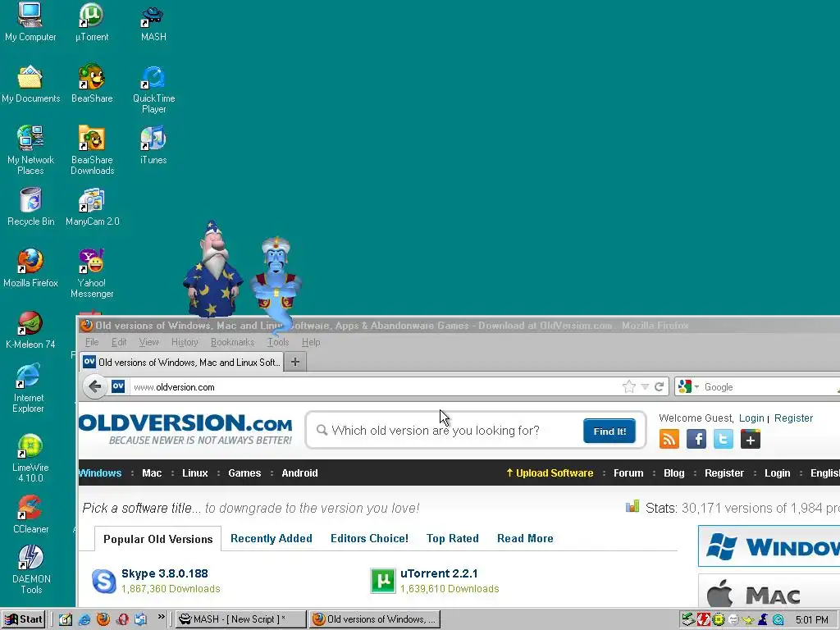
Task: Click the reload page icon
Action: (660, 386)
